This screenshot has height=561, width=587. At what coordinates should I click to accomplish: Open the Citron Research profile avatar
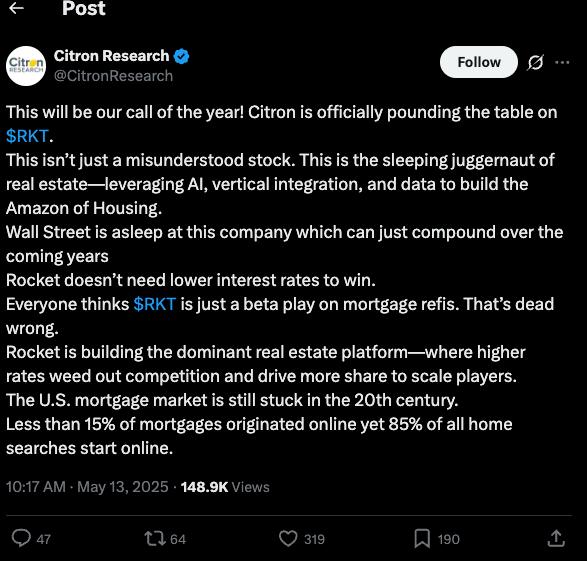pos(26,66)
